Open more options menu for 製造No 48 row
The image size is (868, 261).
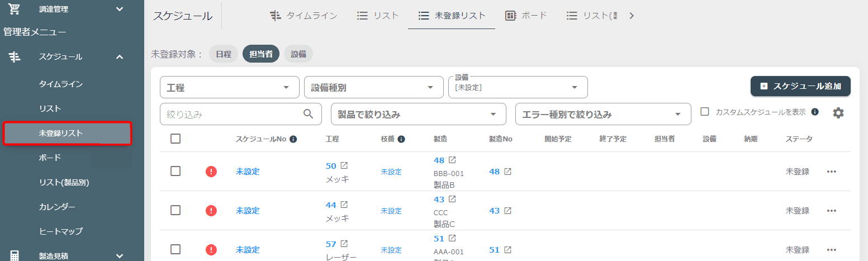831,172
